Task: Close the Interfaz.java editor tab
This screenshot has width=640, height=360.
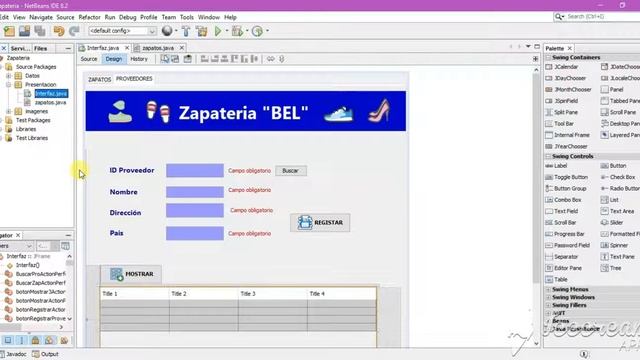Action: (x=127, y=48)
